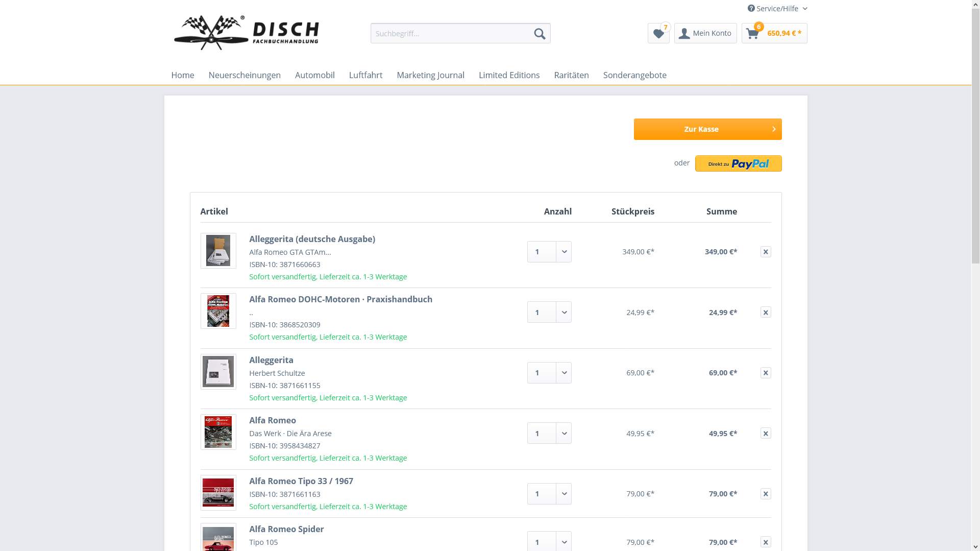
Task: Click thumbnail of Alfa Romeo Das Werk
Action: click(x=218, y=432)
